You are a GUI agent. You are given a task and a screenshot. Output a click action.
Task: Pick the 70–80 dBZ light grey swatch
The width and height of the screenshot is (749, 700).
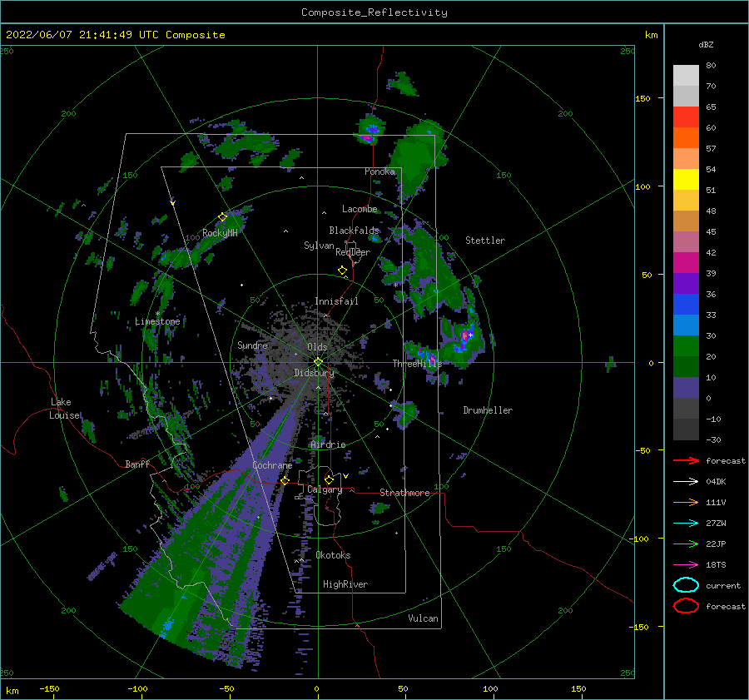686,76
